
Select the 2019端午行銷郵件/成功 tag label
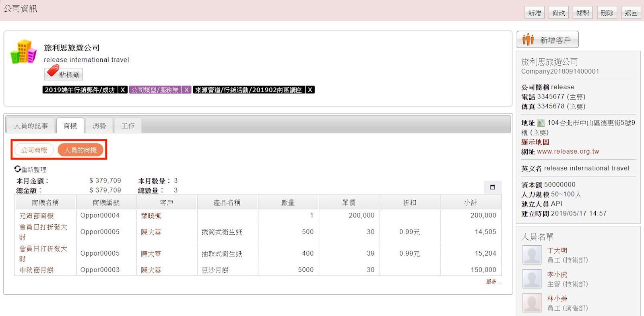pos(80,90)
